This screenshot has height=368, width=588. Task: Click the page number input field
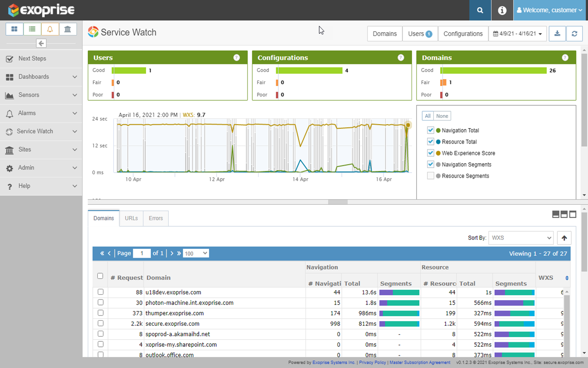coord(141,253)
